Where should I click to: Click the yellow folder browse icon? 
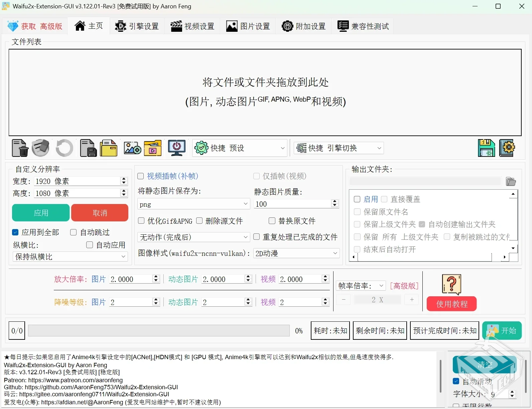tap(109, 148)
